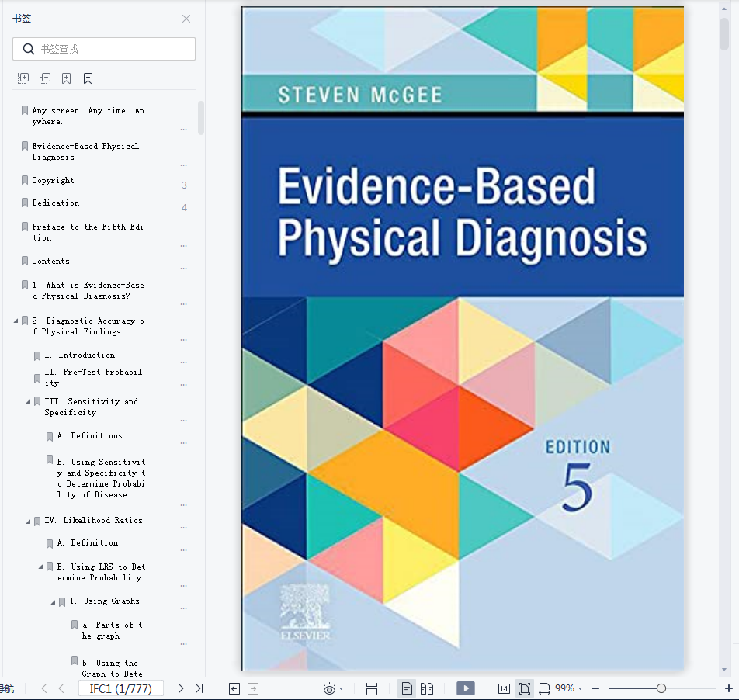Add a new bookmark using the bookmark-plus icon
The image size is (739, 700).
point(67,78)
